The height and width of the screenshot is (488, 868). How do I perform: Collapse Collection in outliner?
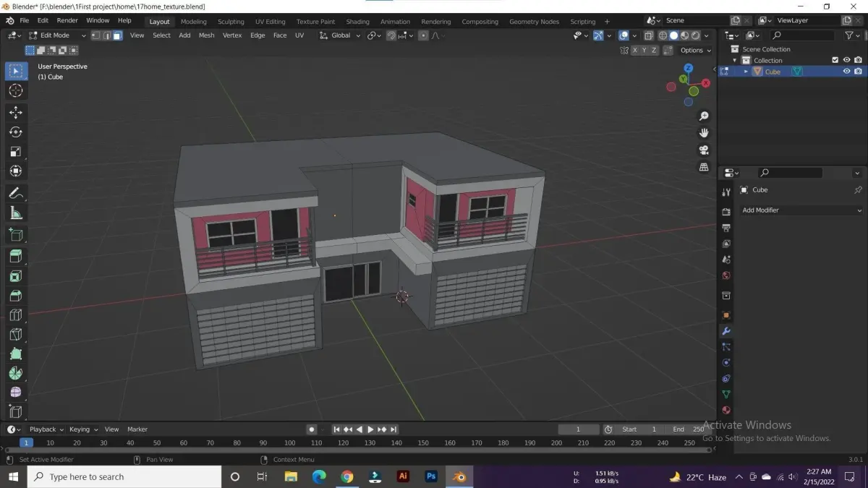click(x=735, y=60)
